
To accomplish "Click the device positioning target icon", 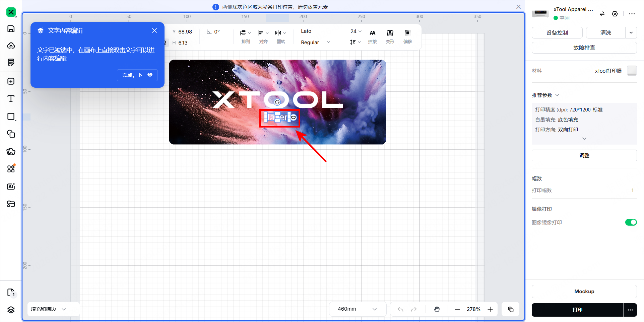I will click(615, 14).
